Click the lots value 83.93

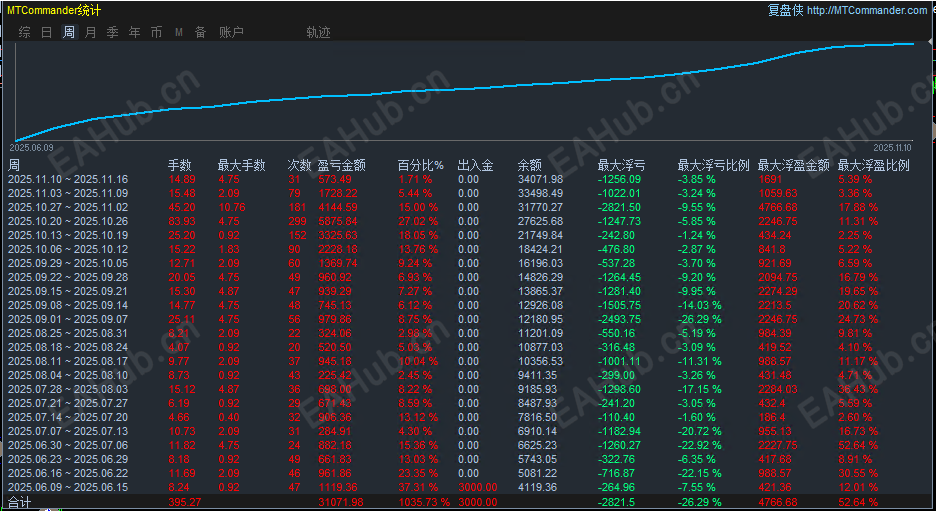(x=181, y=221)
